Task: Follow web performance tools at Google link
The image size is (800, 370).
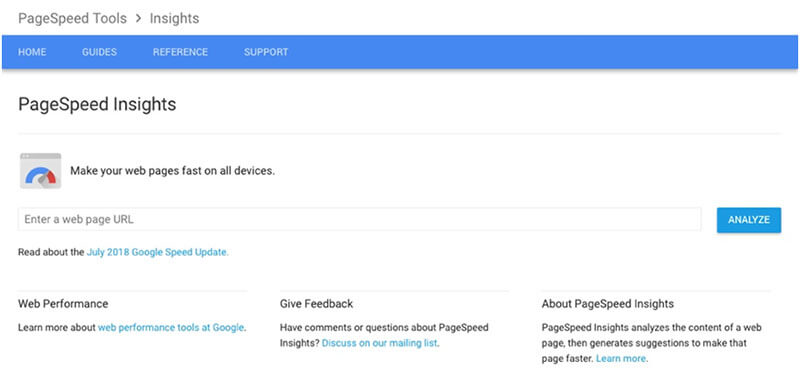Action: click(171, 328)
